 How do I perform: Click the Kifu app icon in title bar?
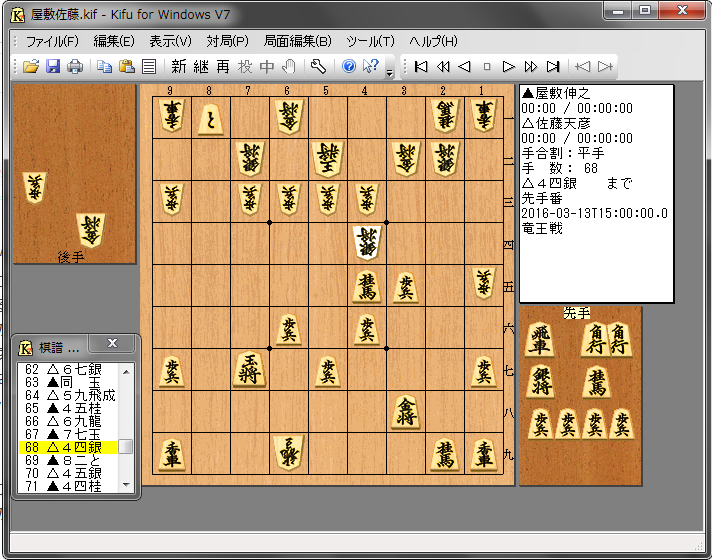click(x=17, y=15)
